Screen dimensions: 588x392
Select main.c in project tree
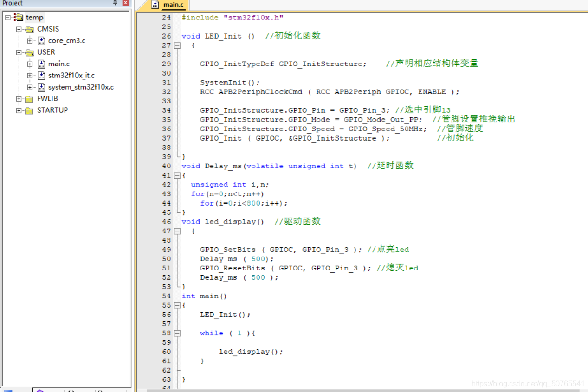click(59, 64)
